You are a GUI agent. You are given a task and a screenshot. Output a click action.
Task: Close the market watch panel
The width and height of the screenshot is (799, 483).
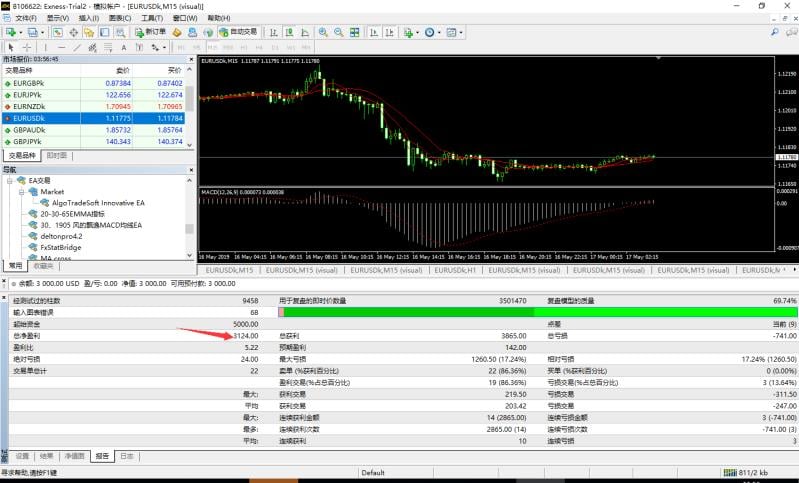(191, 59)
